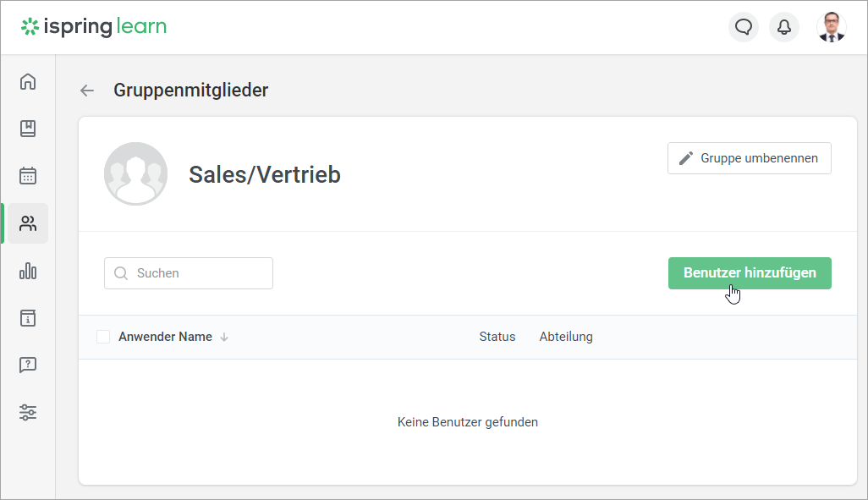
Task: Click the Abteilung column header
Action: [x=566, y=337]
